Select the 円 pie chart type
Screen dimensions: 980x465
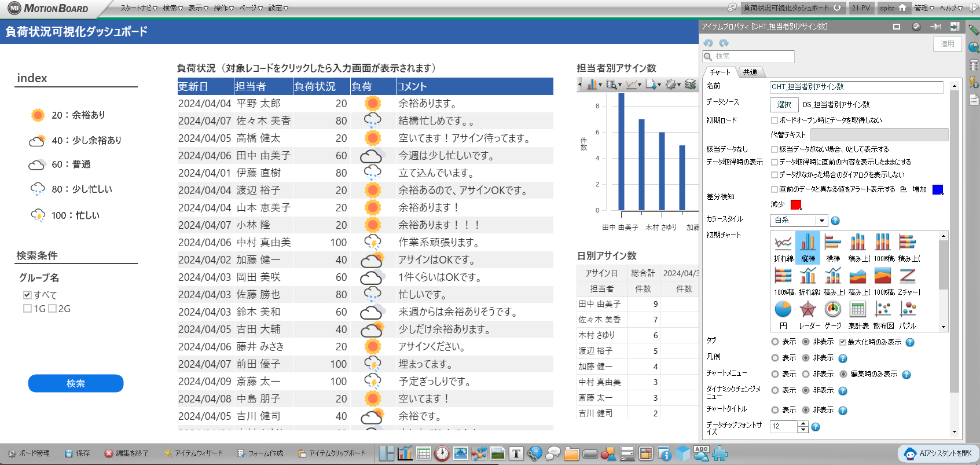click(x=783, y=315)
